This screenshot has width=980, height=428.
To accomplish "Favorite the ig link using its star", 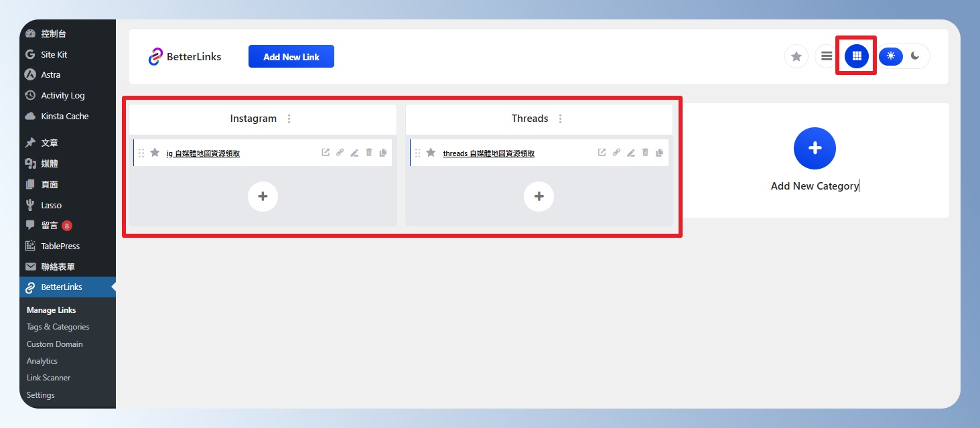I will click(x=155, y=153).
